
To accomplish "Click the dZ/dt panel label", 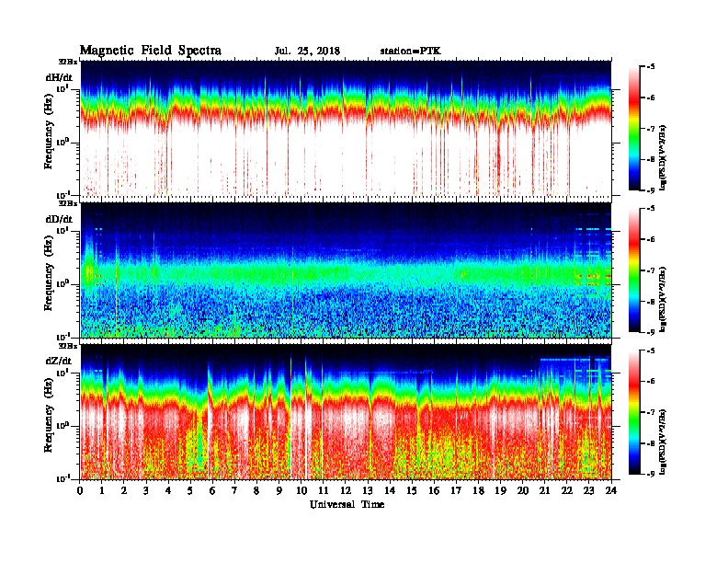I will (59, 361).
